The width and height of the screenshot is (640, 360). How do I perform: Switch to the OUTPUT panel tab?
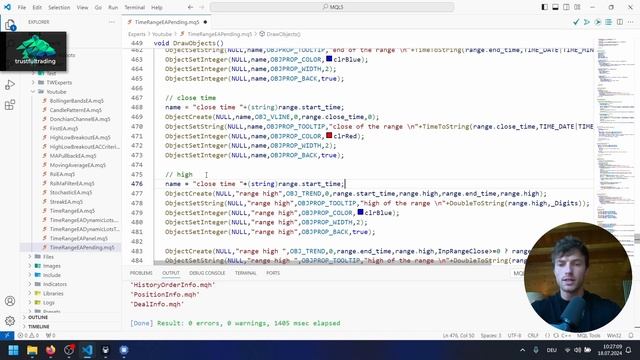[x=171, y=273]
